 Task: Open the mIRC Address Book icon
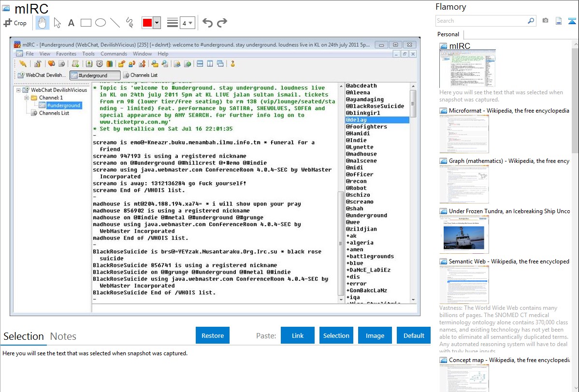pyautogui.click(x=89, y=64)
